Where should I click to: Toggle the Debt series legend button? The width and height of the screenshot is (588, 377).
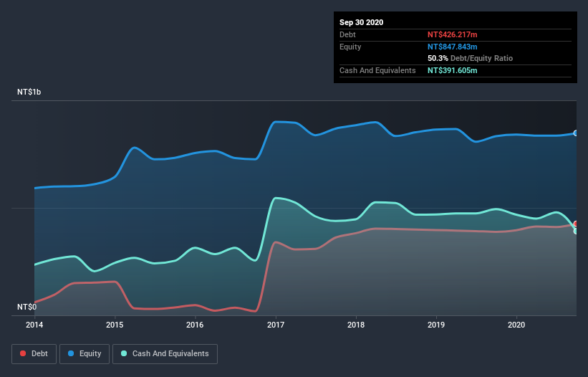(x=34, y=354)
